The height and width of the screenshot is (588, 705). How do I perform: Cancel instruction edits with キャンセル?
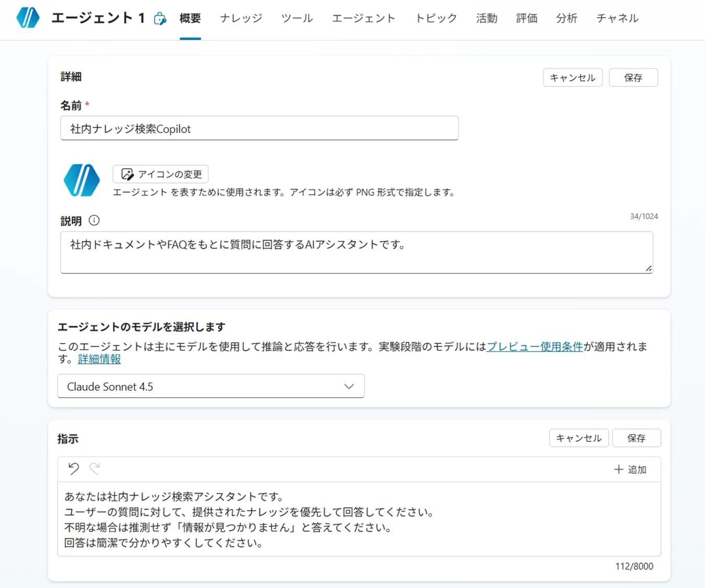point(578,438)
